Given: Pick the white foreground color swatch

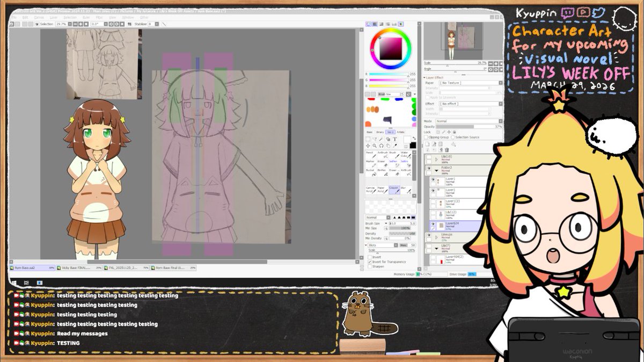Looking at the screenshot, I should click(406, 139).
